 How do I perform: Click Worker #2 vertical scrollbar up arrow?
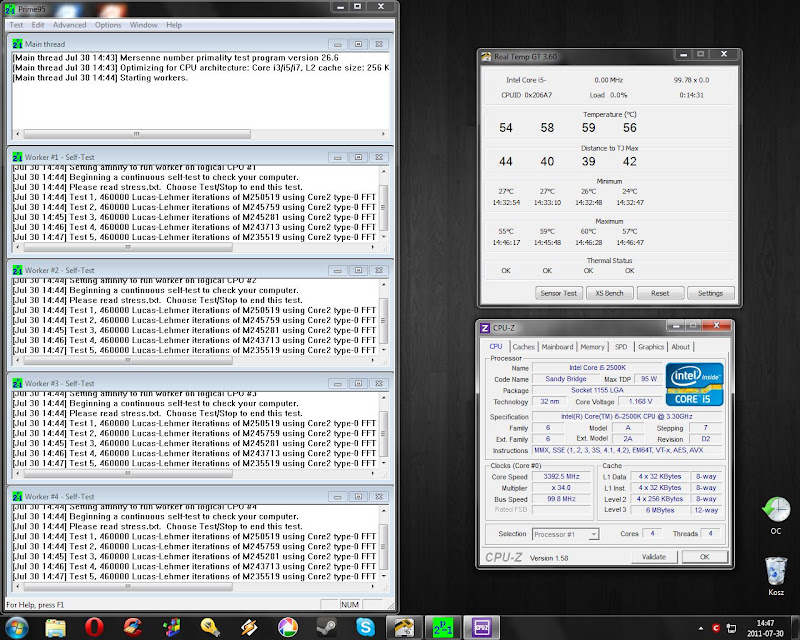(384, 284)
